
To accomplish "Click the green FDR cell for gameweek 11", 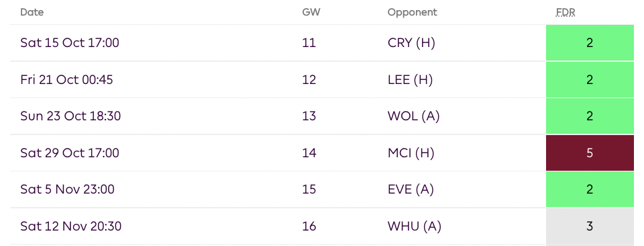I will pos(590,43).
